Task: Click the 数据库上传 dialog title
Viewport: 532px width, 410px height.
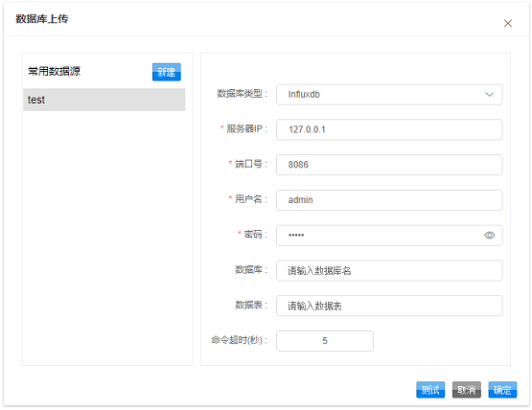Action: [42, 19]
